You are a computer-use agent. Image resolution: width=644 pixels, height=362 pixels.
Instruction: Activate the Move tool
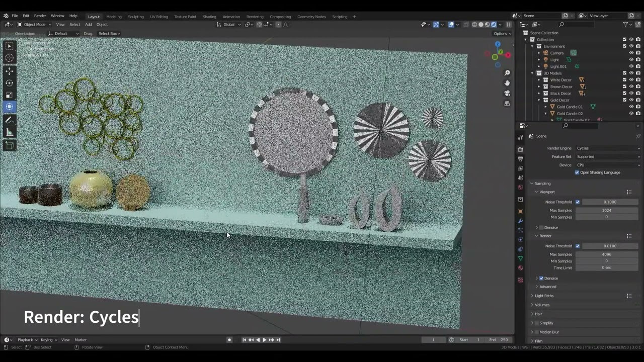pos(10,71)
